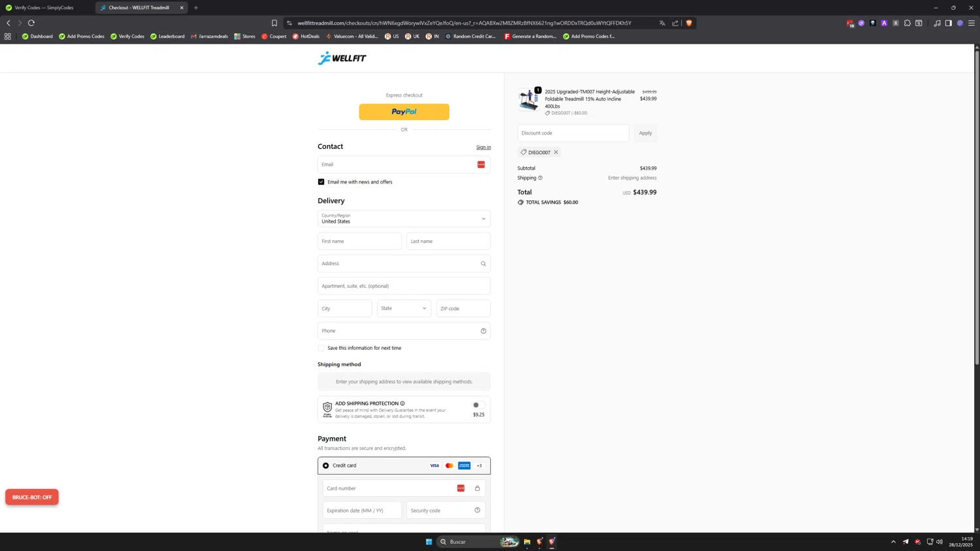
Task: Show hidden system tray icons chevron
Action: pos(893,542)
